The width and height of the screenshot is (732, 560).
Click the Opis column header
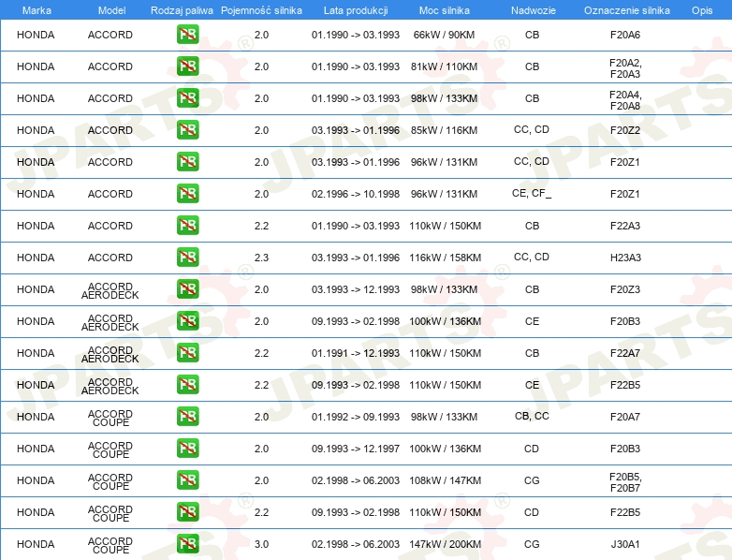(x=702, y=10)
